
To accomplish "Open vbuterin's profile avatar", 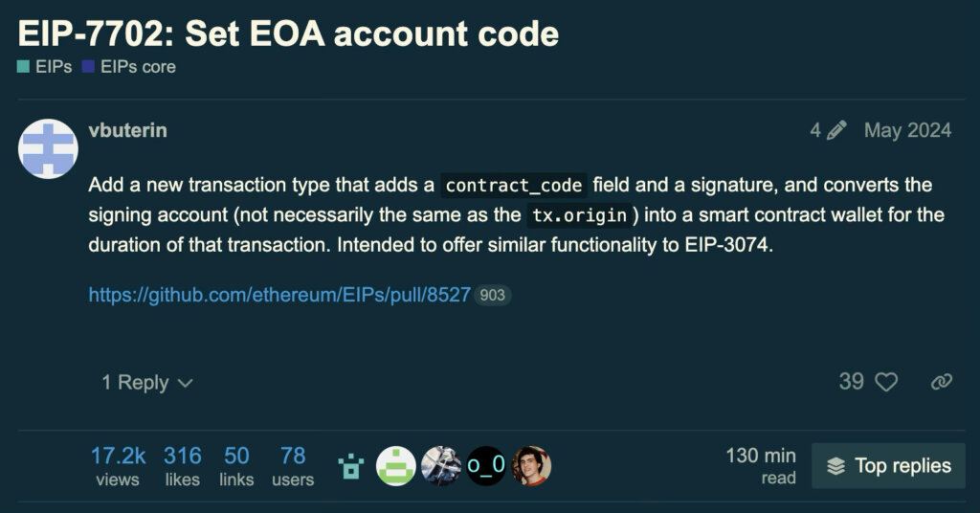I will click(48, 148).
